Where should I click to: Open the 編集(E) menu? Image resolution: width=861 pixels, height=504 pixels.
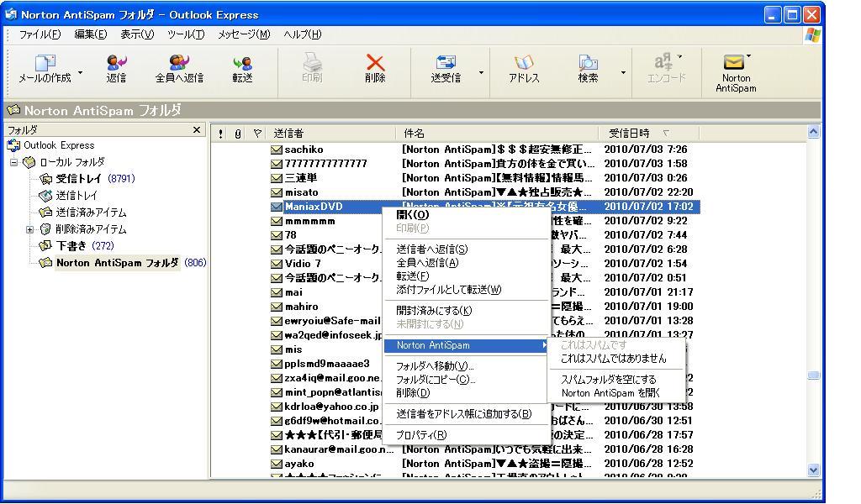(91, 34)
